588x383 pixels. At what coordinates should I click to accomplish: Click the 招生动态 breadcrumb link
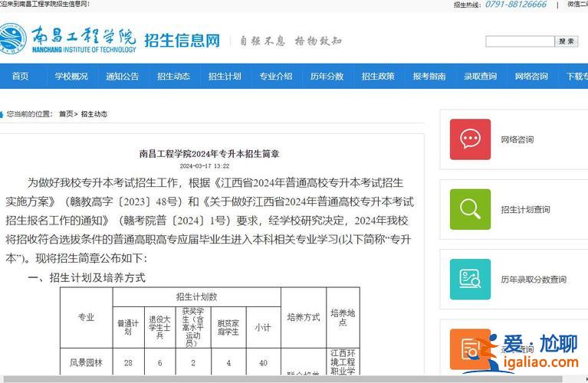tap(94, 114)
